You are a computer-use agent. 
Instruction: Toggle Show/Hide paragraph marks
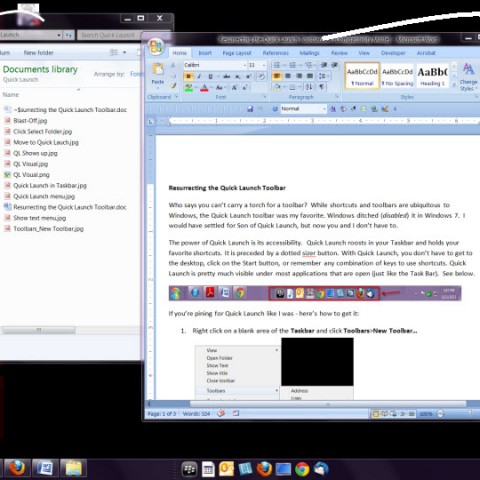pyautogui.click(x=321, y=87)
